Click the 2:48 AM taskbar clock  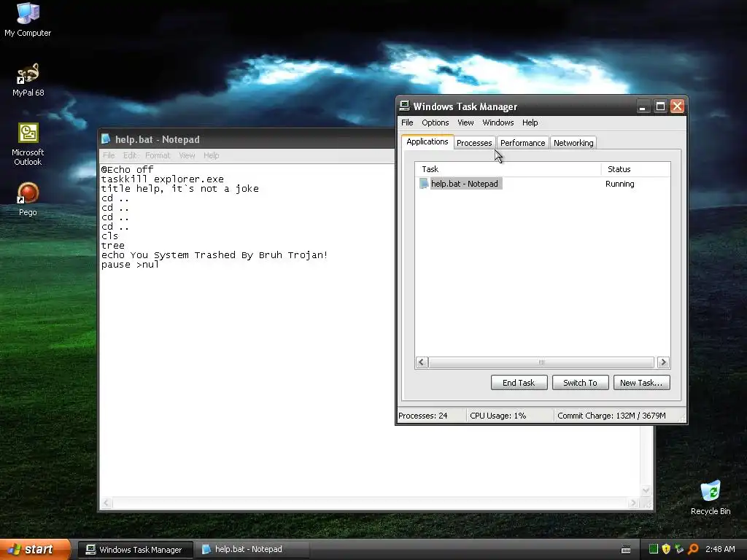point(720,549)
